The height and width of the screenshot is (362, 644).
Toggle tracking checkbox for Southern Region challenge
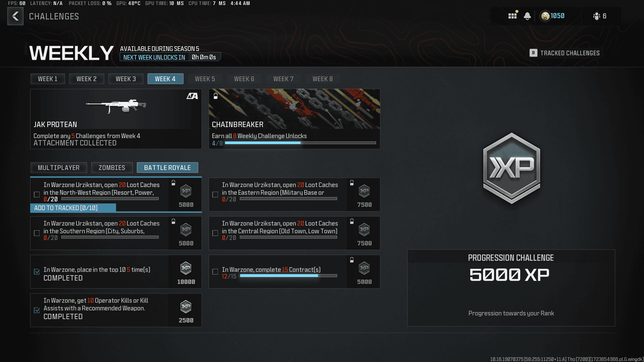[x=37, y=233]
